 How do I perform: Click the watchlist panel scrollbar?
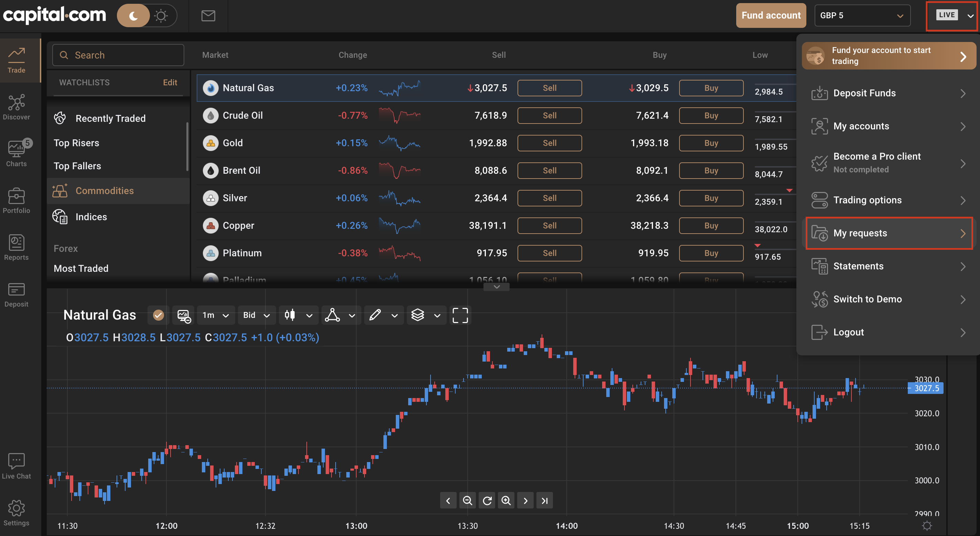click(x=187, y=146)
